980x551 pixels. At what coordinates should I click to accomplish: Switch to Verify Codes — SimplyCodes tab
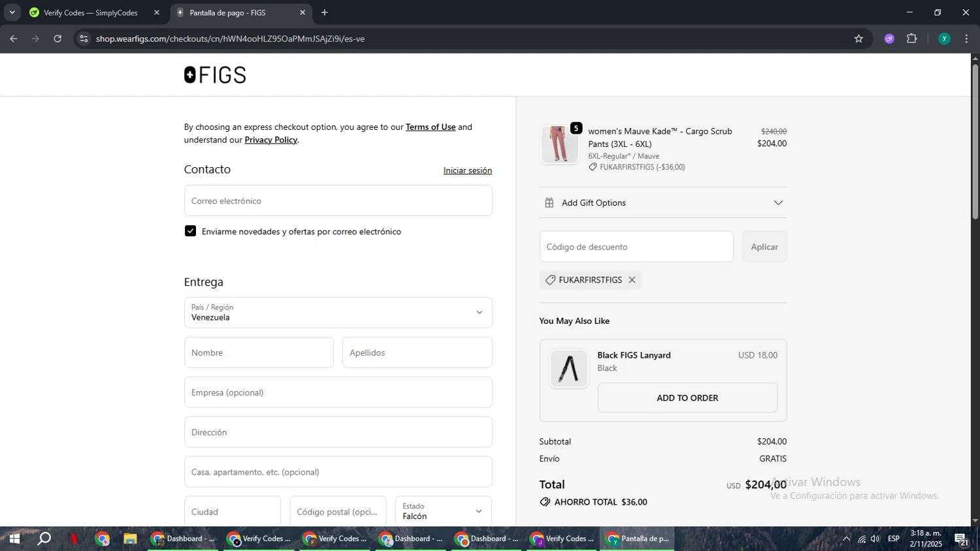tap(91, 12)
